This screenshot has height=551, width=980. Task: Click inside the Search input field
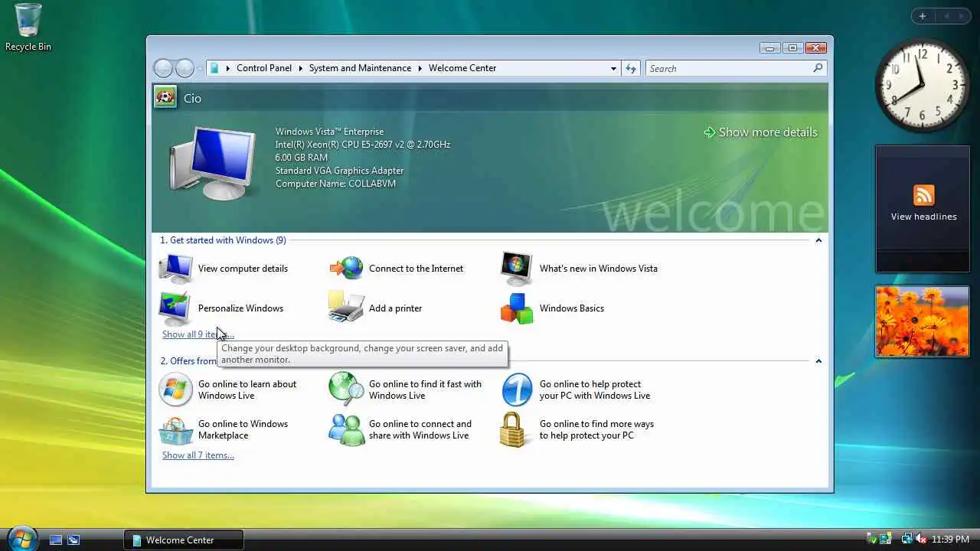tap(728, 68)
